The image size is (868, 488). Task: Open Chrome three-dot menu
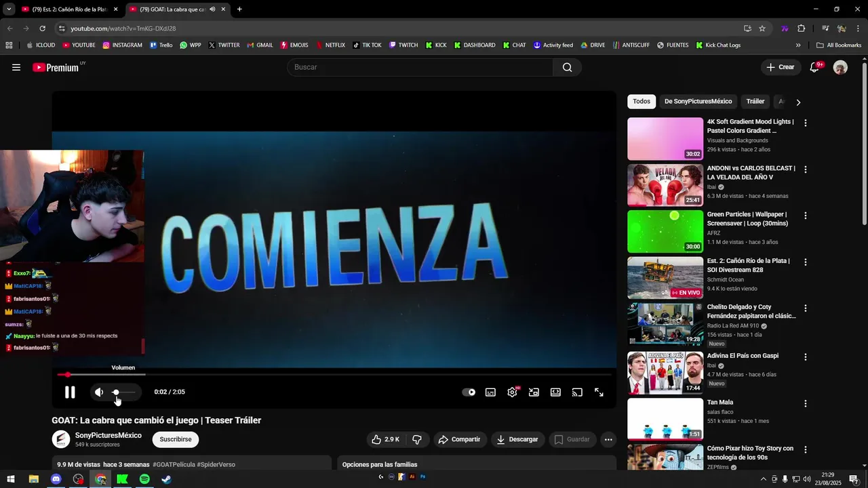859,28
